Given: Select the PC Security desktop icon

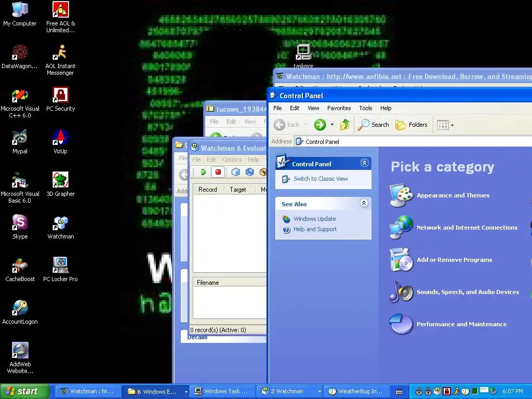Looking at the screenshot, I should (x=60, y=99).
